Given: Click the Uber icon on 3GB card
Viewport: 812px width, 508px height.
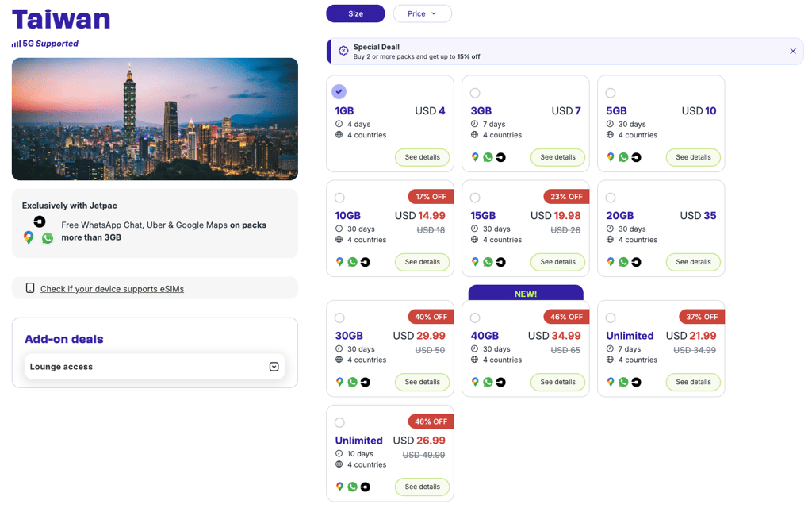Looking at the screenshot, I should pyautogui.click(x=501, y=157).
